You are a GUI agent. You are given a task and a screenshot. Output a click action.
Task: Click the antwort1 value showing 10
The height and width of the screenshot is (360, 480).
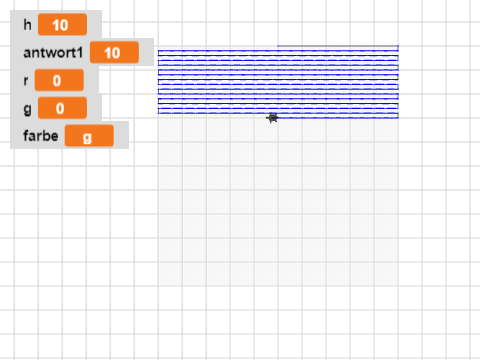pos(114,52)
